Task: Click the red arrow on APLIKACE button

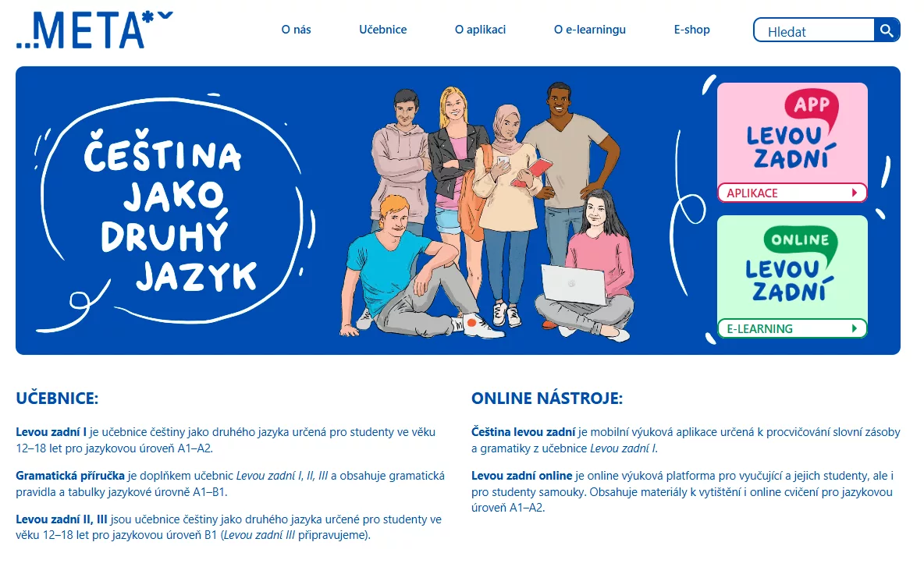Action: (855, 193)
